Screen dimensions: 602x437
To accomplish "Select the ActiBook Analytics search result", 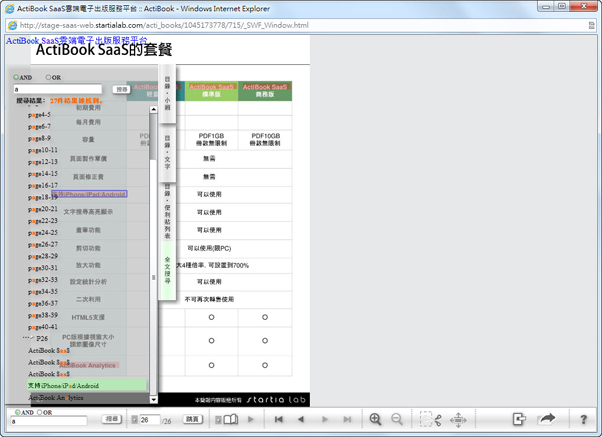I will (x=56, y=397).
